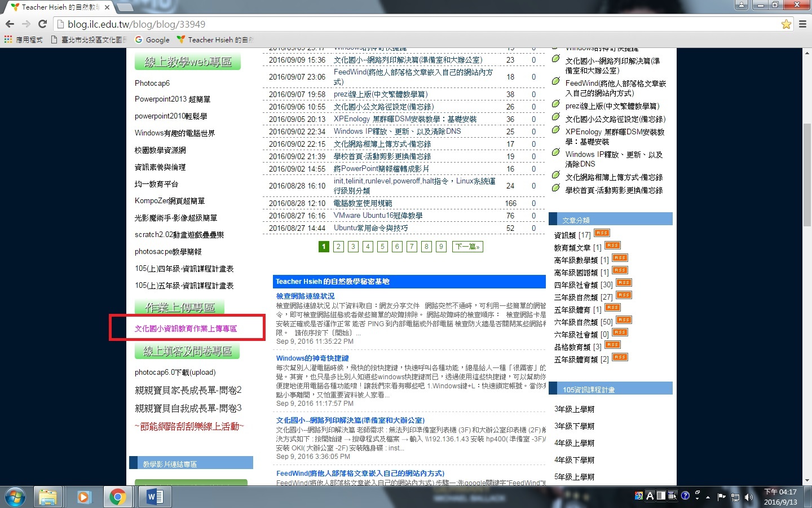
Task: Open 文化國小--網路列印解決篇 post title in feed
Action: pos(350,420)
